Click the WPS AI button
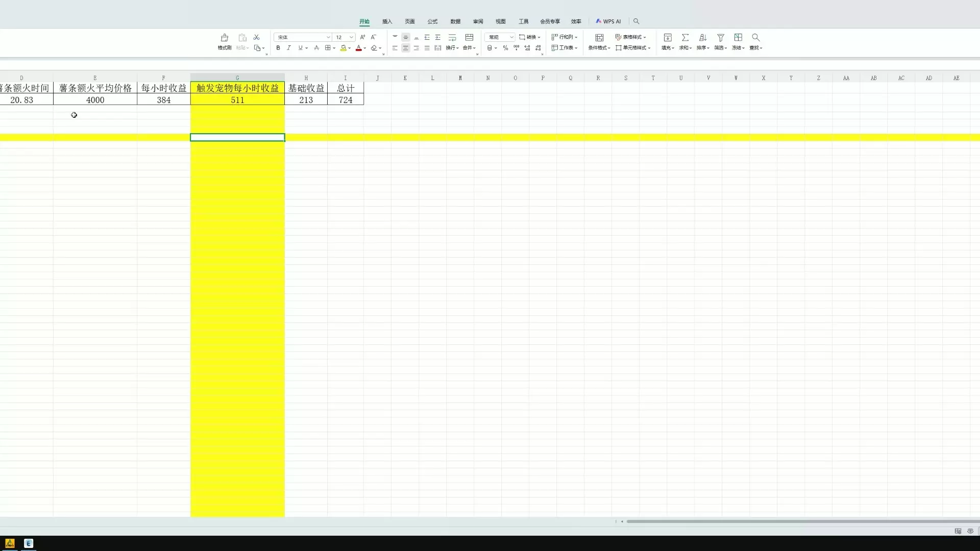This screenshot has height=551, width=980. point(608,21)
